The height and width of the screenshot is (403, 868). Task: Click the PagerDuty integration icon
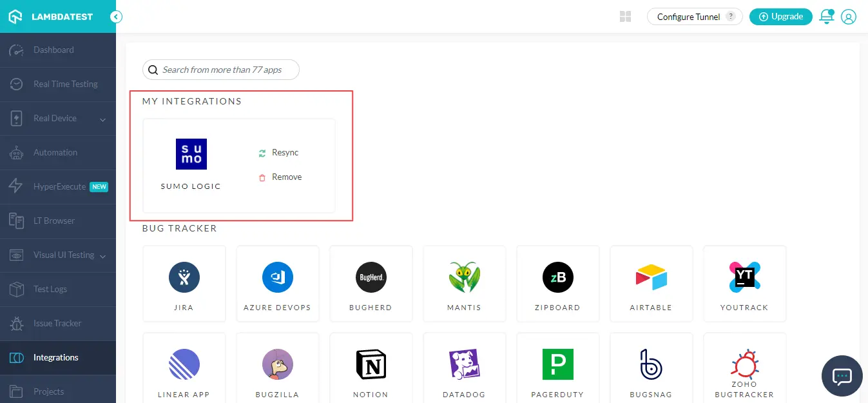click(x=557, y=365)
